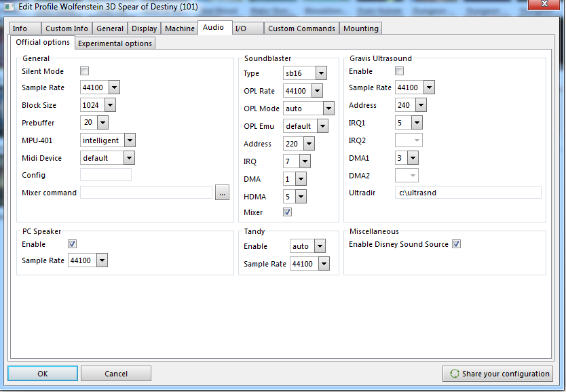This screenshot has height=392, width=566.
Task: Expand Gravis Address 240 dropdown
Action: tap(421, 105)
